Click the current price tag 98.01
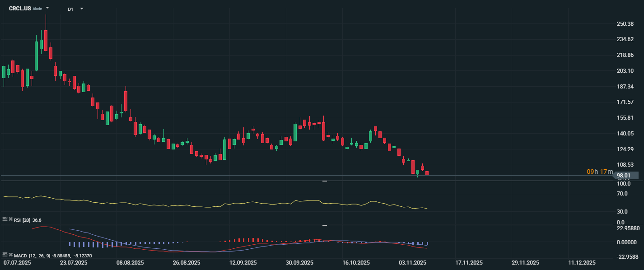 click(x=624, y=175)
